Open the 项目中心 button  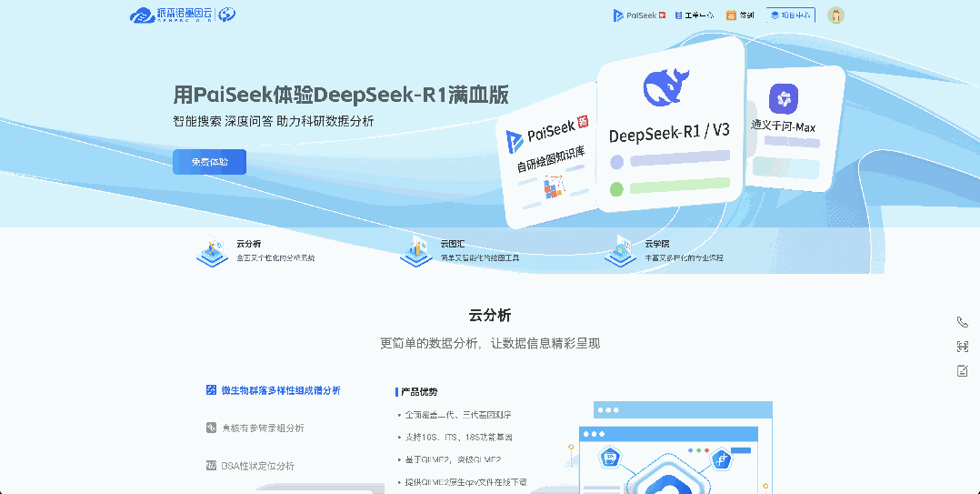790,15
